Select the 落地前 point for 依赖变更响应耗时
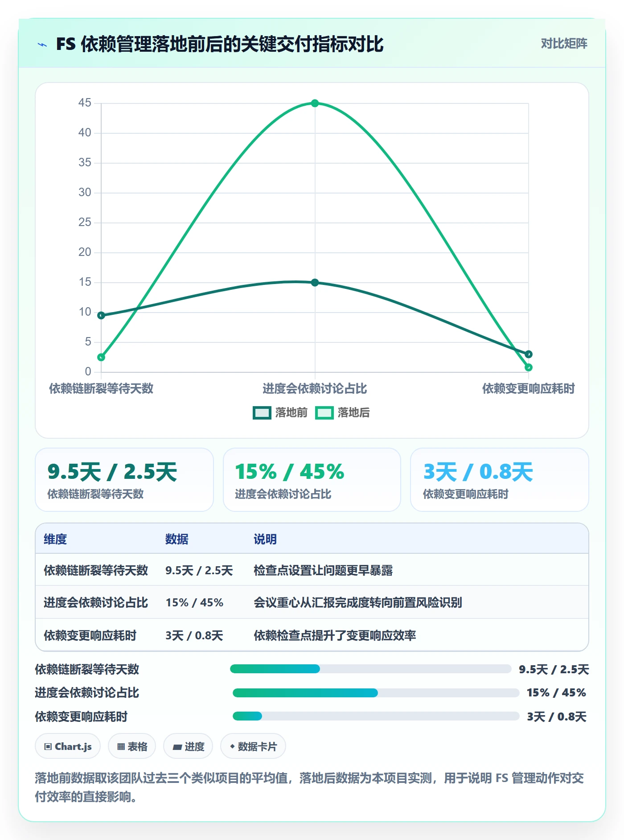Viewport: 624px width, 840px height. click(x=528, y=354)
